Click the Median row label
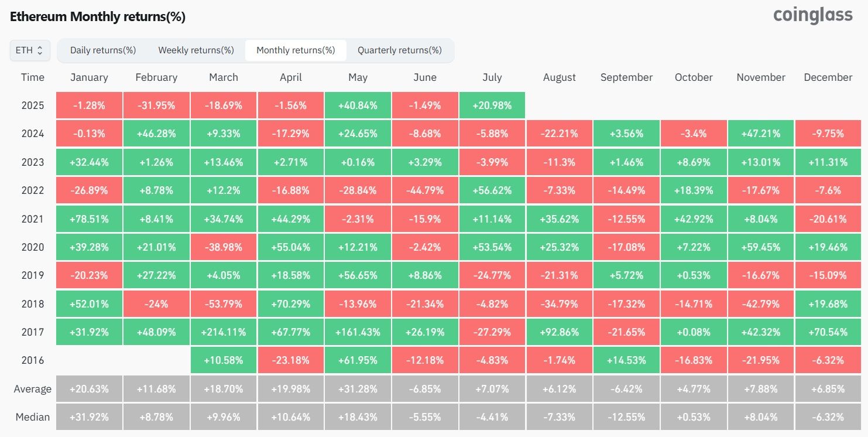868x437 pixels. [x=32, y=417]
